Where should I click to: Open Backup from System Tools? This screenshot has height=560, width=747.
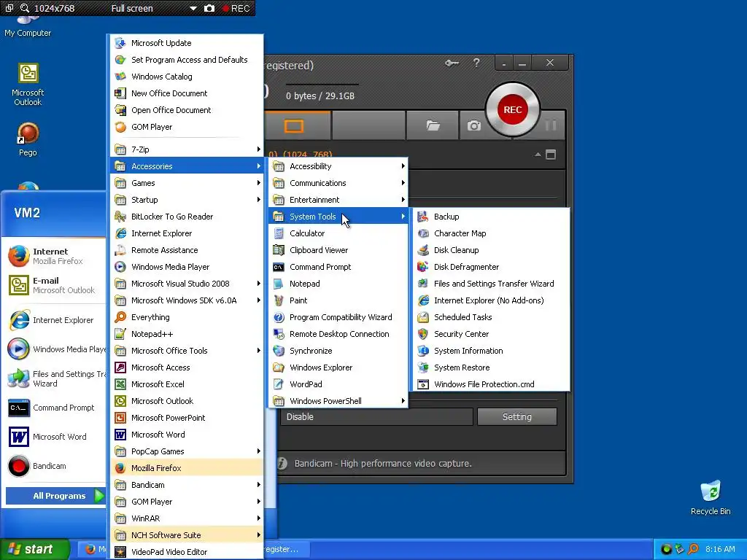coord(489,217)
